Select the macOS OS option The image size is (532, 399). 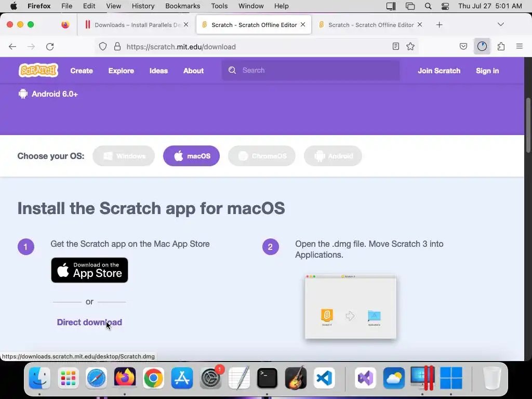pos(191,156)
